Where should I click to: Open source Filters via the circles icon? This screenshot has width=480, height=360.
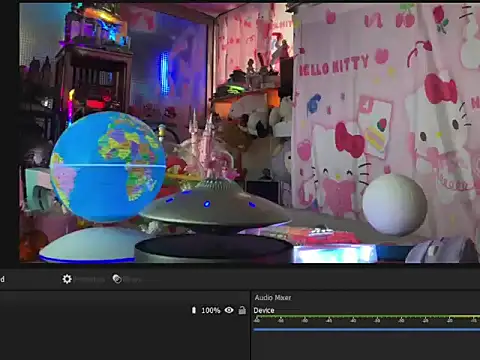(x=117, y=279)
